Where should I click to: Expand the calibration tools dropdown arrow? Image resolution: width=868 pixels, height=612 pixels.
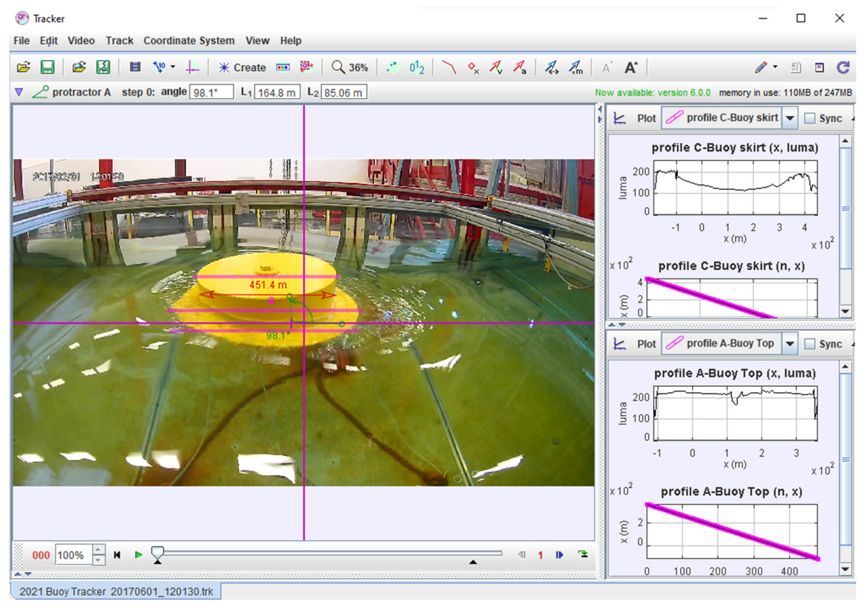tap(173, 67)
